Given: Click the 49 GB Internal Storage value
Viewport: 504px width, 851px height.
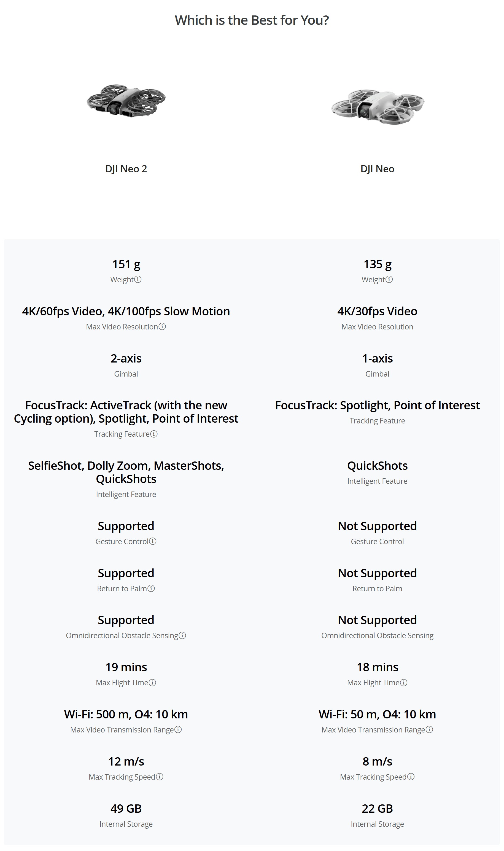Looking at the screenshot, I should (126, 809).
